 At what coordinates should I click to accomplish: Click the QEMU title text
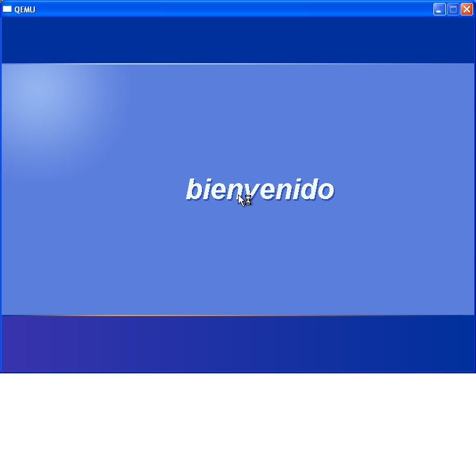pos(24,9)
